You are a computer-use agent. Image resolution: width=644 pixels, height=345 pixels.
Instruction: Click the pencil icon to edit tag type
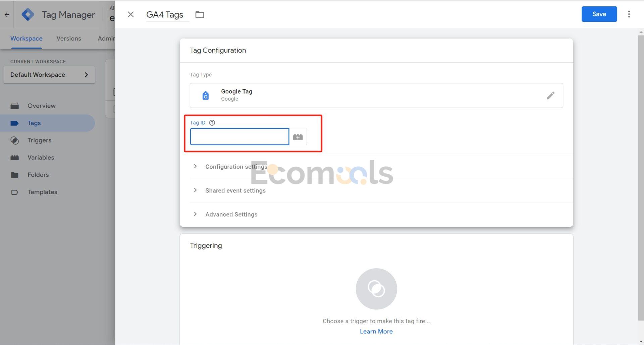(x=550, y=96)
